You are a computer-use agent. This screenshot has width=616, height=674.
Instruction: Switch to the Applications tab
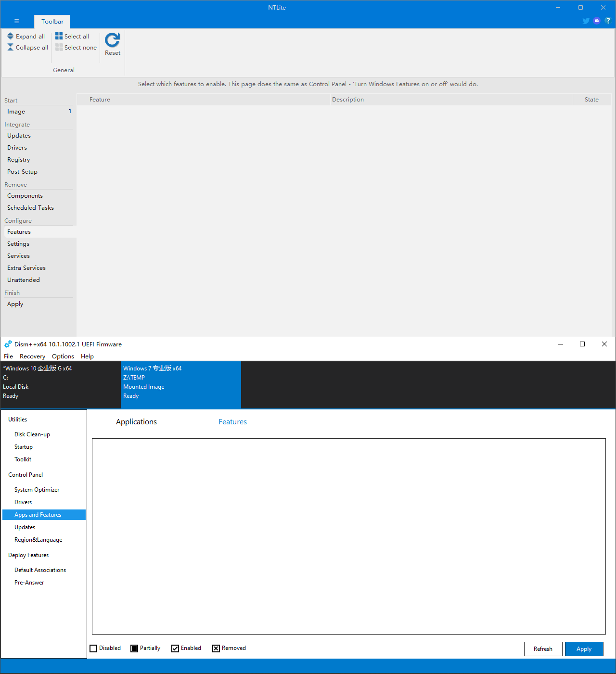tap(136, 422)
